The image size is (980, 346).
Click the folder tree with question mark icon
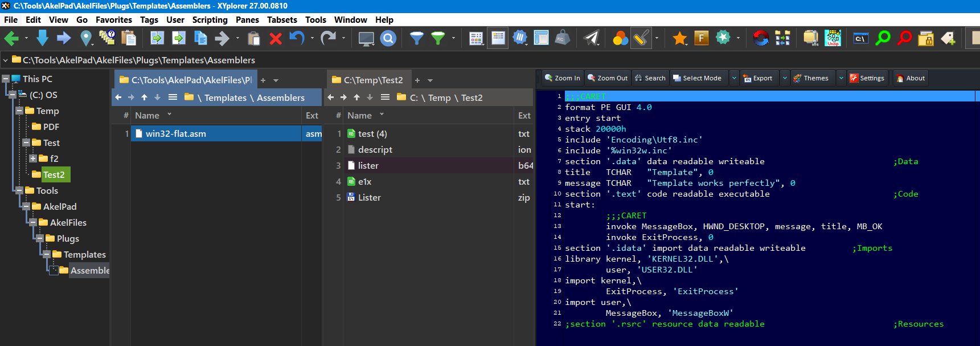coord(107,38)
